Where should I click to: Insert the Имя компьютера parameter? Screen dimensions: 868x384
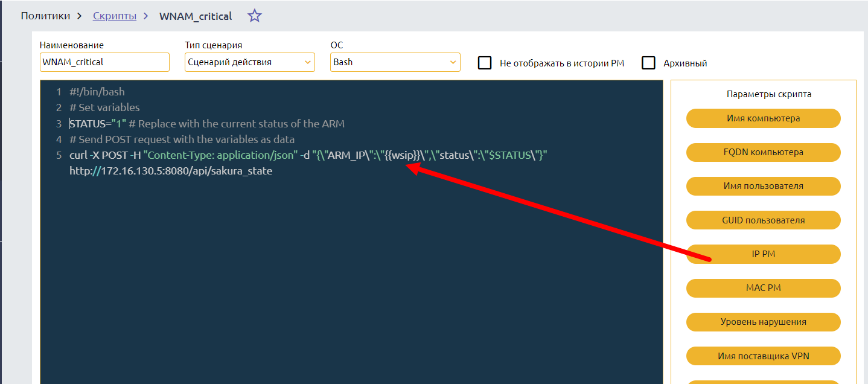(x=763, y=118)
